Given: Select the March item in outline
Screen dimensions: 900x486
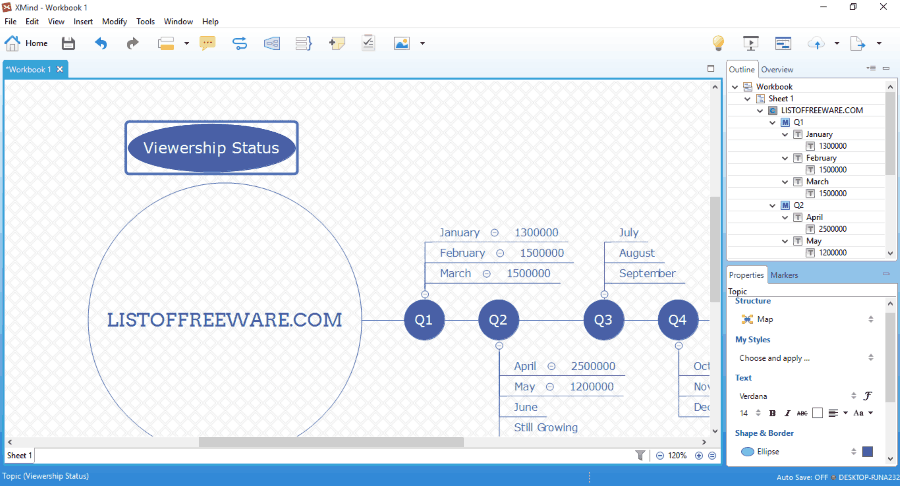Looking at the screenshot, I should [x=817, y=181].
